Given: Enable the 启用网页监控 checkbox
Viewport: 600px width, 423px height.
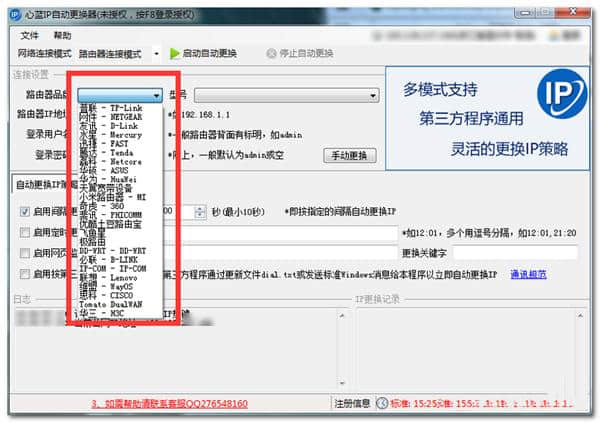Looking at the screenshot, I should click(25, 253).
